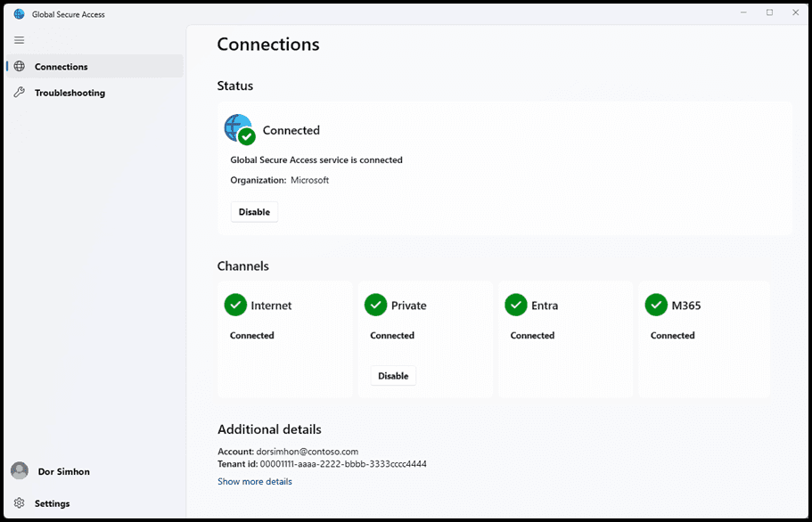Minimize the Global Secure Access window
The height and width of the screenshot is (522, 812).
[x=743, y=12]
